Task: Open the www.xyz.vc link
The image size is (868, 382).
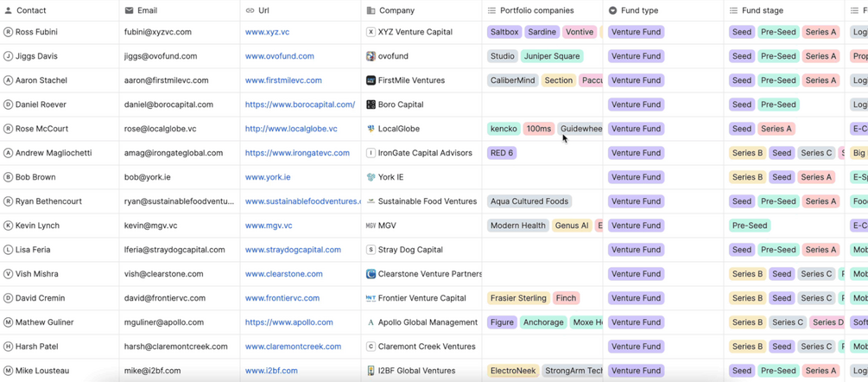Action: click(267, 32)
